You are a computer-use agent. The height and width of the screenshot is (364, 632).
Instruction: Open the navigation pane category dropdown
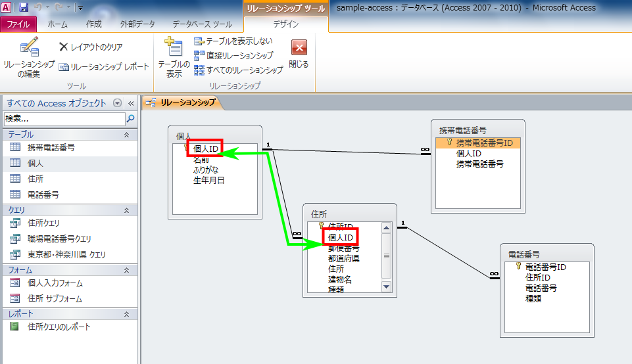pyautogui.click(x=117, y=103)
